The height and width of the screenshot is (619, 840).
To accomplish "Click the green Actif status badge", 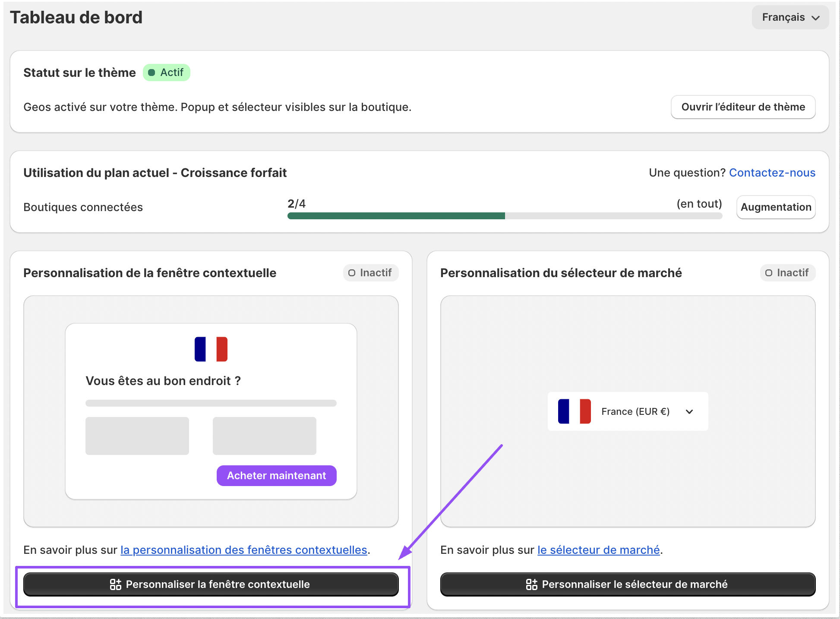I will (167, 73).
